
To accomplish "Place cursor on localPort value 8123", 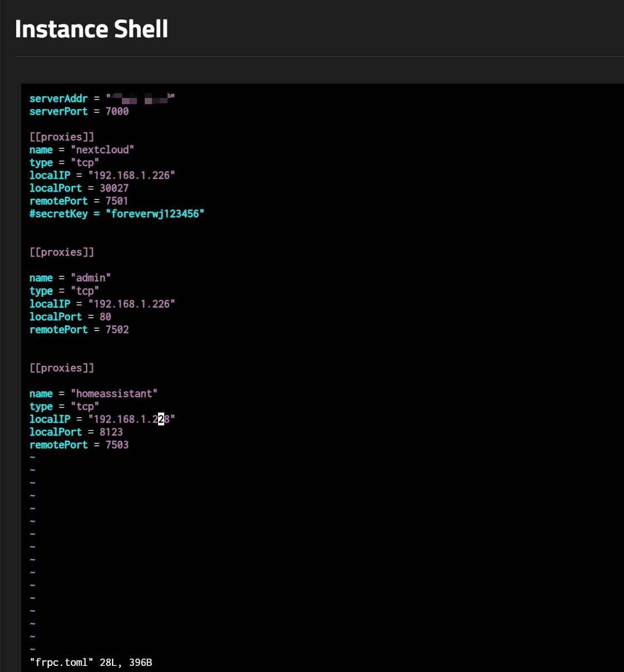I will pyautogui.click(x=111, y=432).
